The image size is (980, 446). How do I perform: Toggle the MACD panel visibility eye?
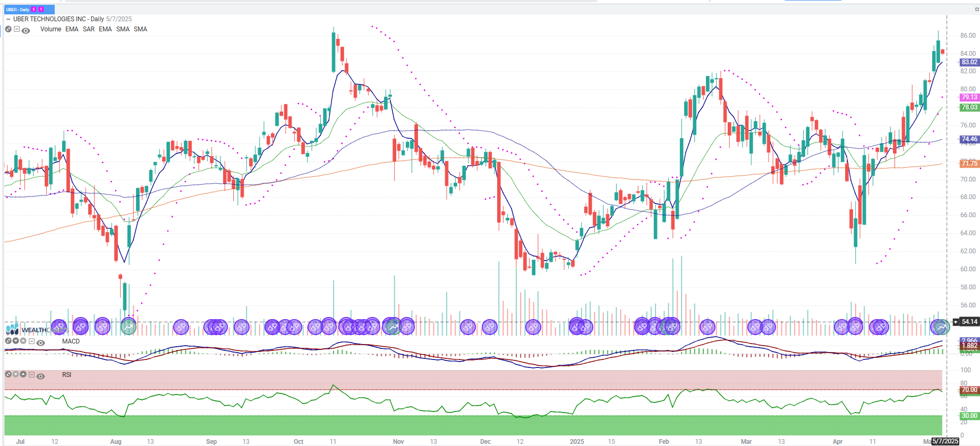pos(40,342)
